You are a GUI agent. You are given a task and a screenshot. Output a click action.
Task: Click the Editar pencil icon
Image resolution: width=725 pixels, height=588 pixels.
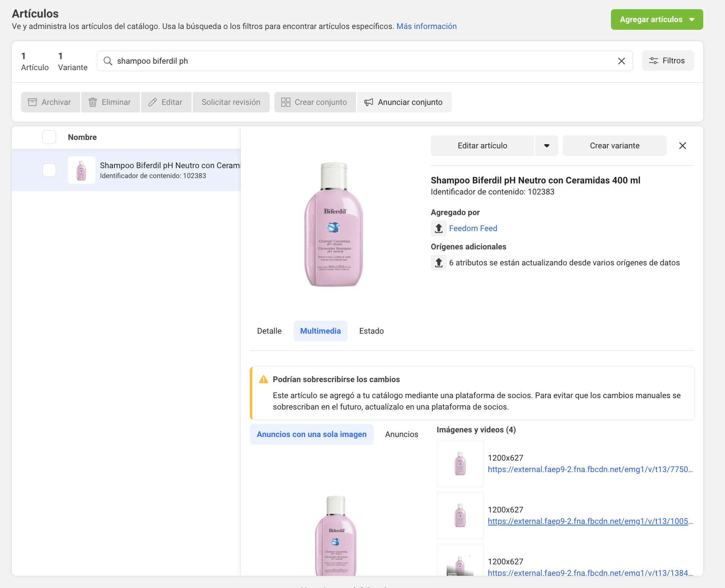(x=153, y=102)
